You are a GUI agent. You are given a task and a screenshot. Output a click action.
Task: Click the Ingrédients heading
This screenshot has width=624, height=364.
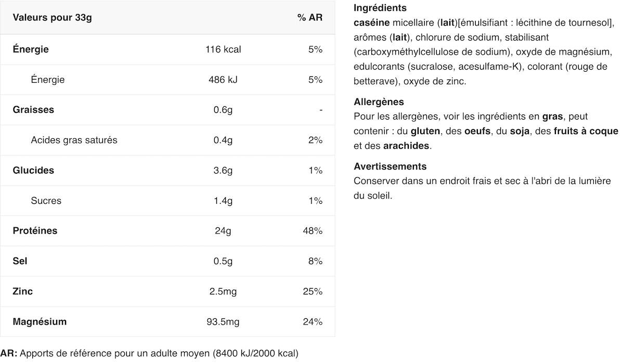[380, 8]
